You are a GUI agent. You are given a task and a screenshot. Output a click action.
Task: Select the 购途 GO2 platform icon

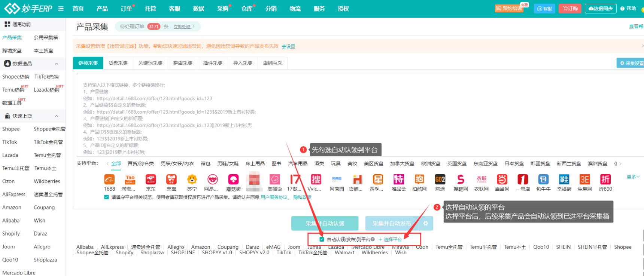pyautogui.click(x=440, y=180)
